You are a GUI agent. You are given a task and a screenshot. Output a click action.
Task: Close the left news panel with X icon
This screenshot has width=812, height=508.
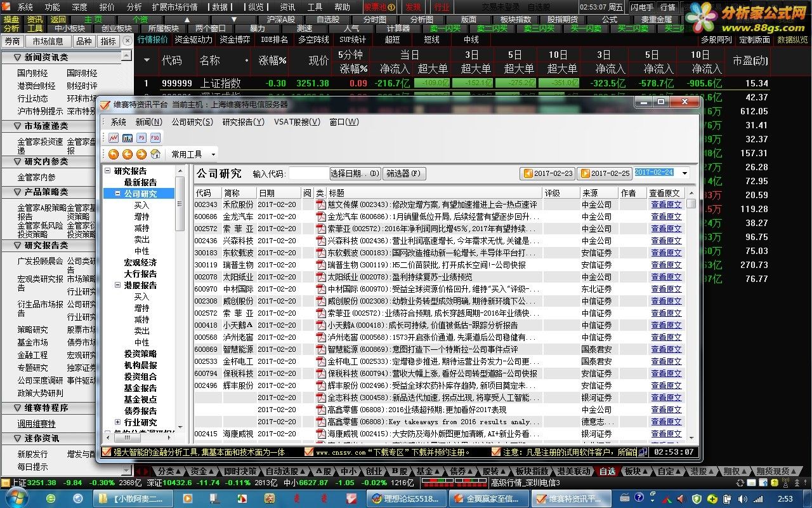click(x=128, y=41)
